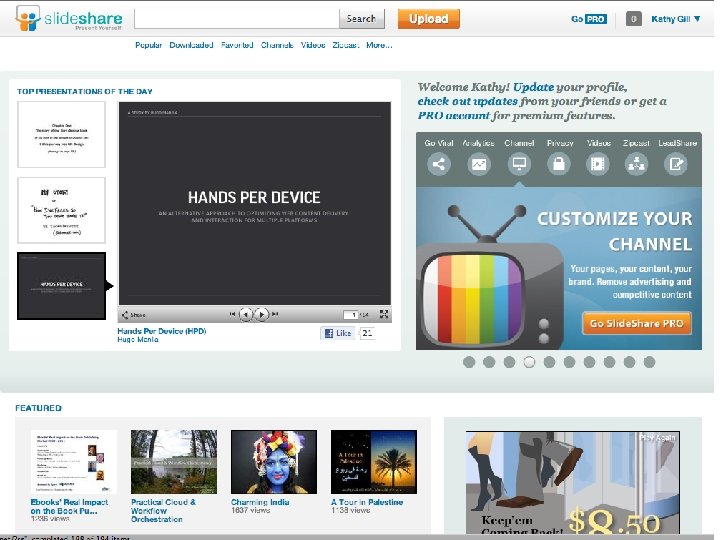This screenshot has height=540, width=720.
Task: Click the Search button
Action: pos(361,19)
